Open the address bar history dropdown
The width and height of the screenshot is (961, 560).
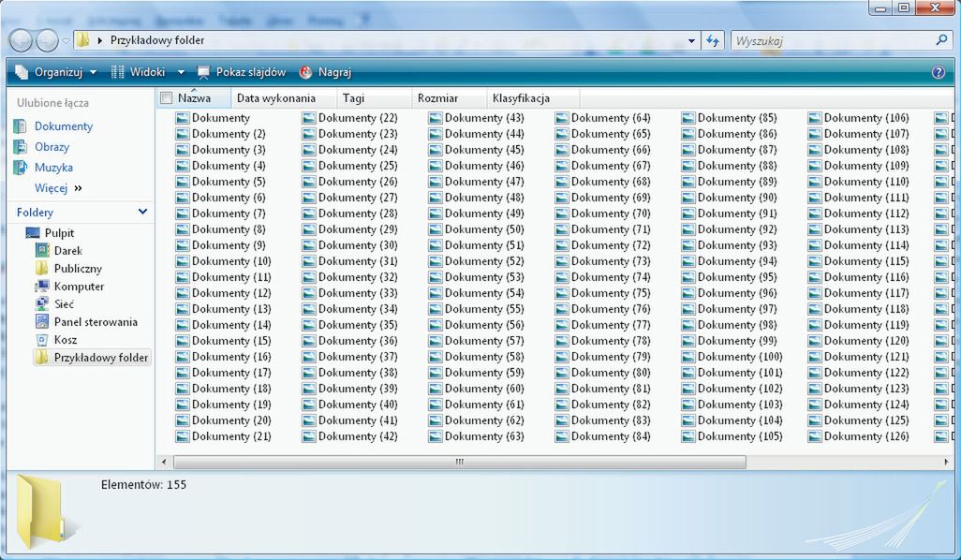tap(691, 41)
